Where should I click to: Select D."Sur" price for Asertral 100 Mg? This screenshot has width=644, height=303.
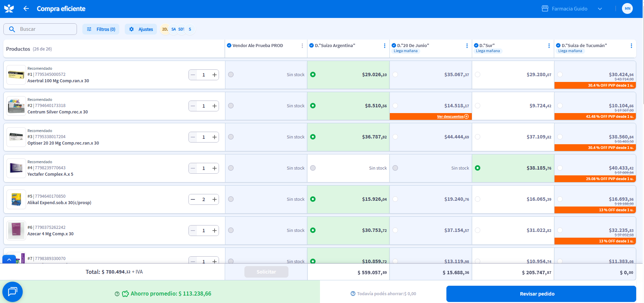pyautogui.click(x=478, y=74)
